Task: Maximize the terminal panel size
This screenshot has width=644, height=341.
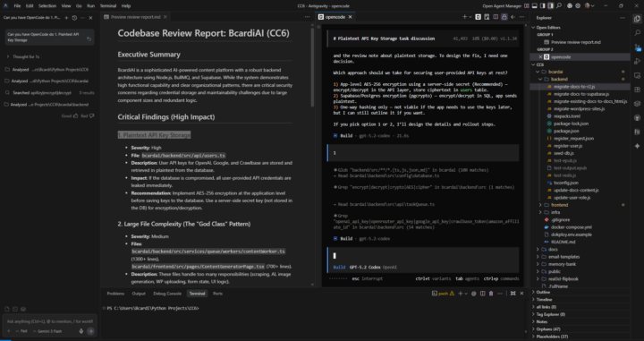Action: [x=513, y=294]
